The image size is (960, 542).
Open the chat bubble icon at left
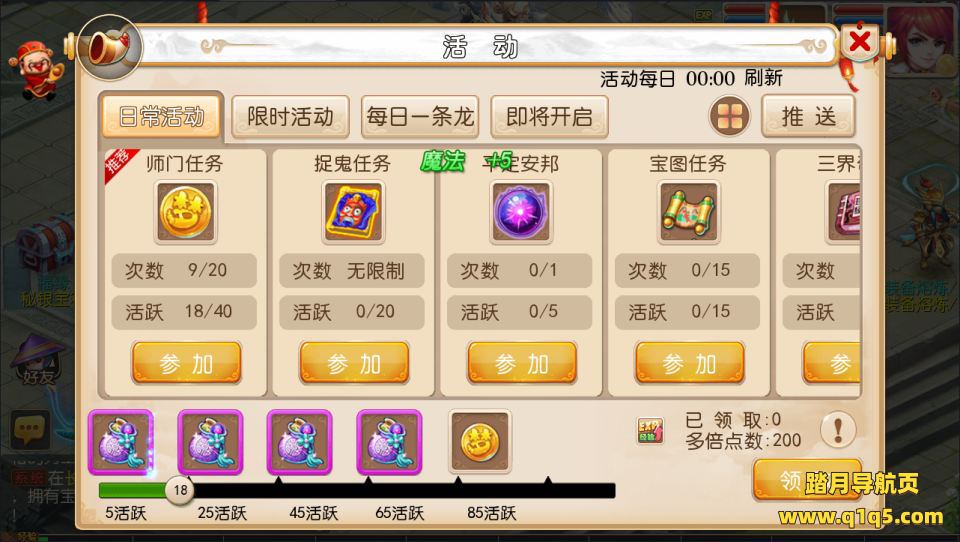point(30,429)
